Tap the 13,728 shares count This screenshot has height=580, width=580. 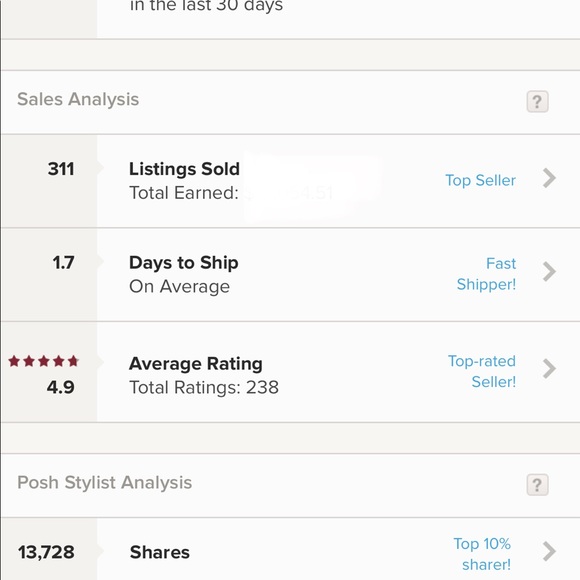click(46, 552)
